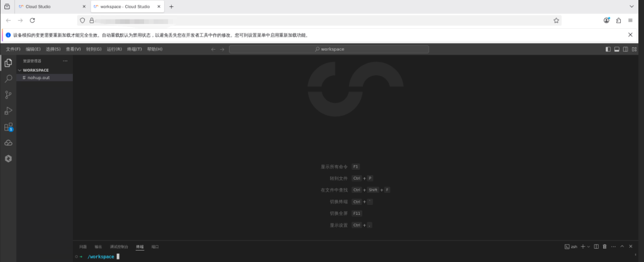Switch to the 问题 panel tab

point(83,247)
